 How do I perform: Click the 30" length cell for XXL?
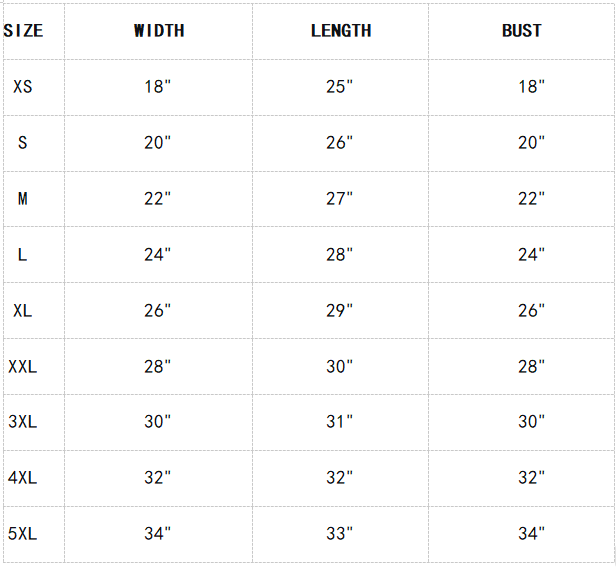click(340, 367)
